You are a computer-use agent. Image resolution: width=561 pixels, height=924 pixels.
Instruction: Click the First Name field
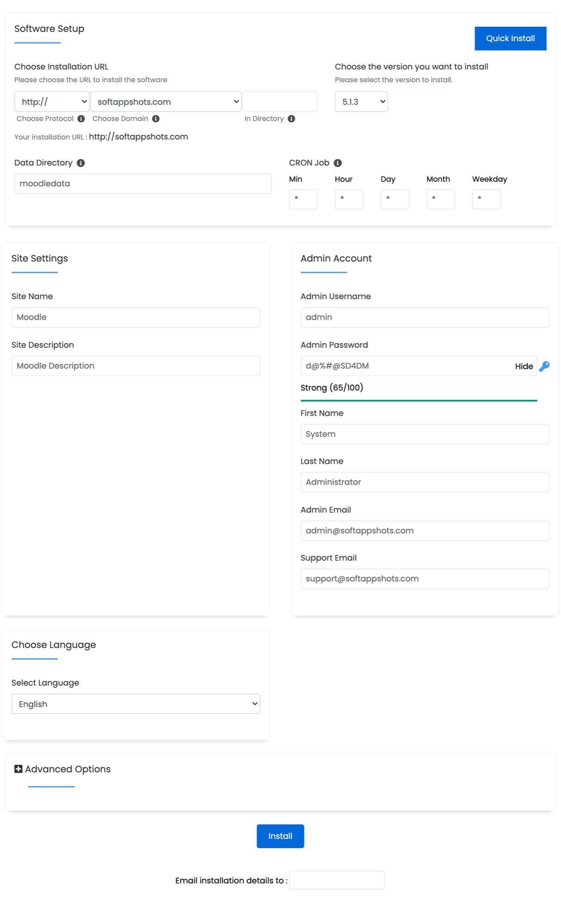click(x=425, y=434)
